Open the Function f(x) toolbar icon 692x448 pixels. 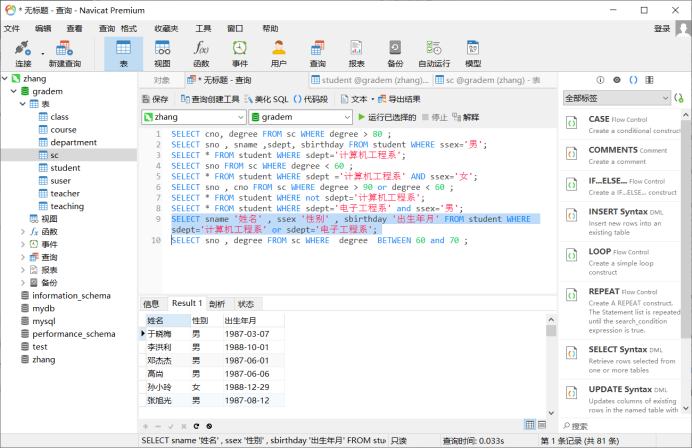point(201,53)
